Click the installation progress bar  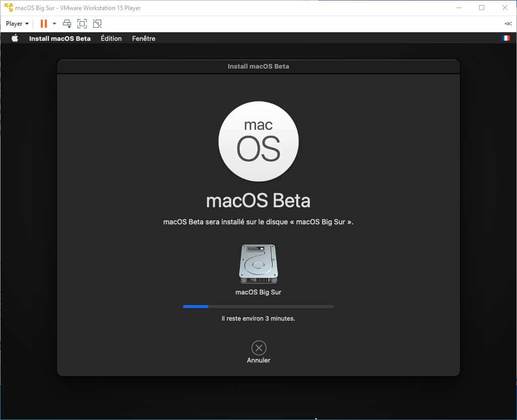pos(258,307)
